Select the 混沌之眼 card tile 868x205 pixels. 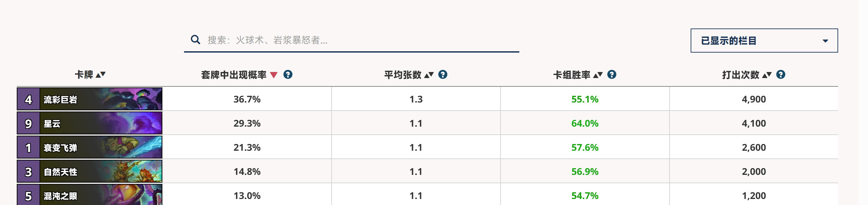click(90, 195)
